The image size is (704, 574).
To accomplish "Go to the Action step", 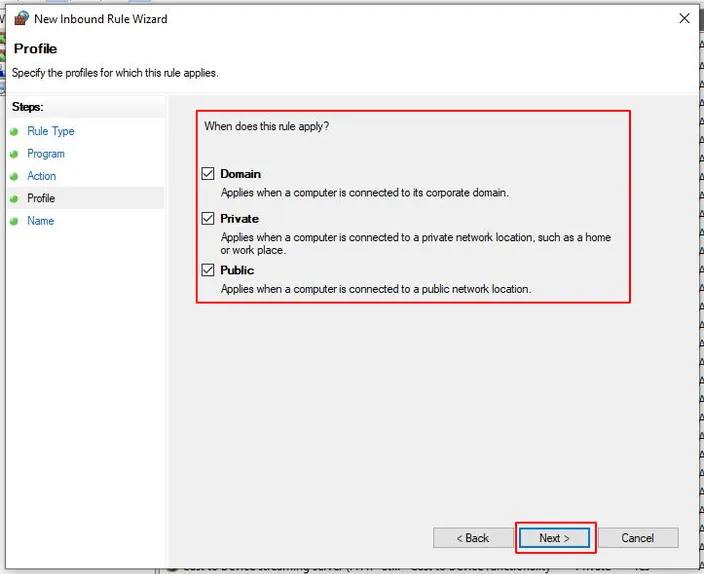I will tap(42, 176).
